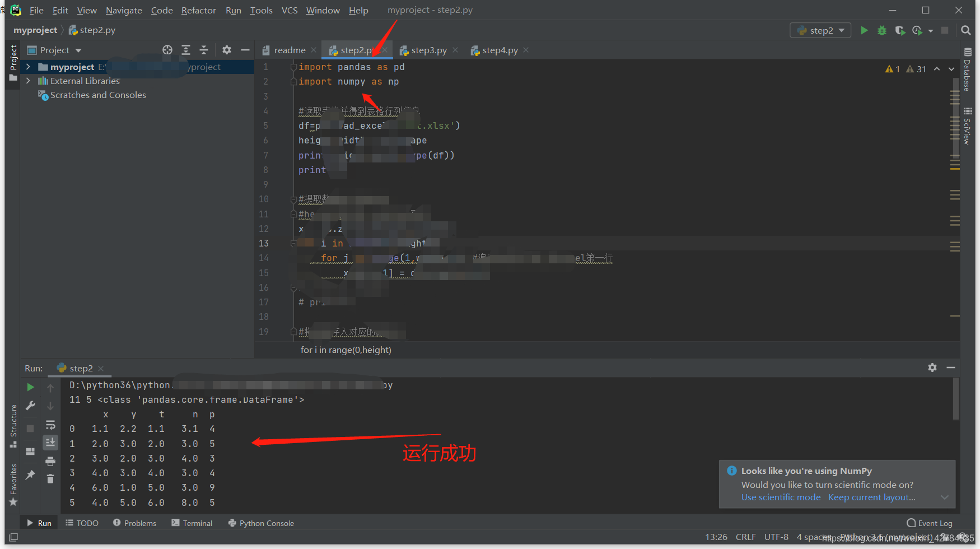Open the TODO tool window
The width and height of the screenshot is (980, 549).
82,523
